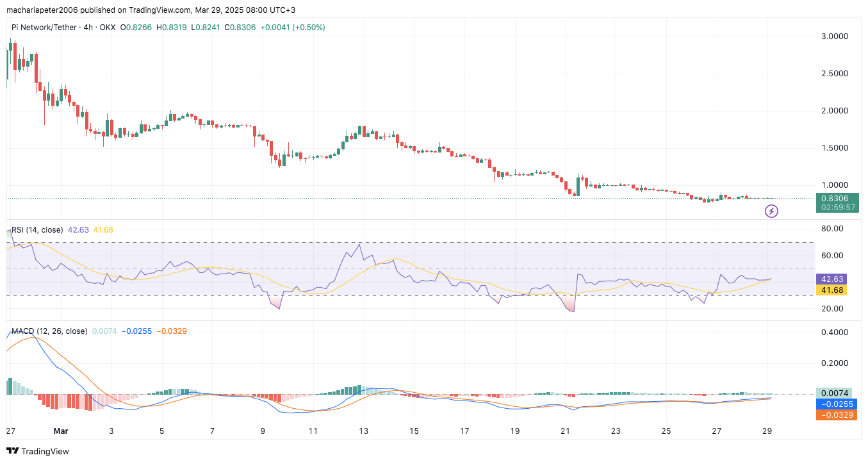The height and width of the screenshot is (462, 868).
Task: Open the 4h timeframe selector
Action: coord(89,28)
